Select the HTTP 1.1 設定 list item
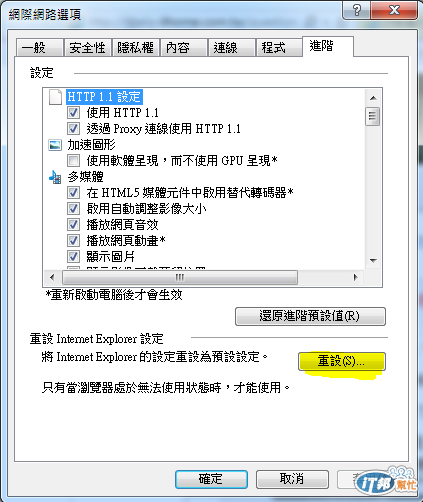 [104, 97]
